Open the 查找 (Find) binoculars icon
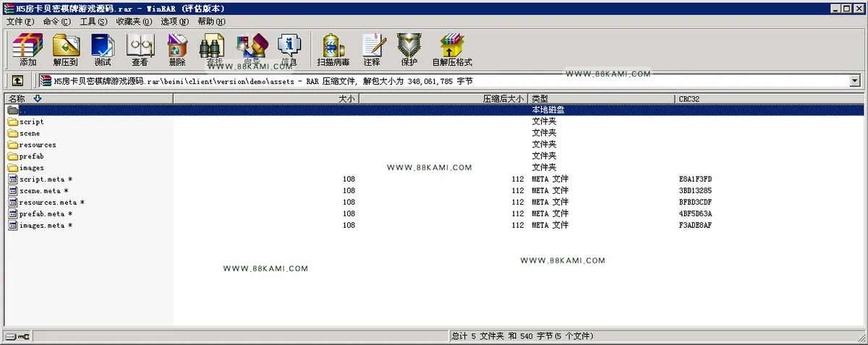Viewport: 868px width, 345px height. click(214, 50)
